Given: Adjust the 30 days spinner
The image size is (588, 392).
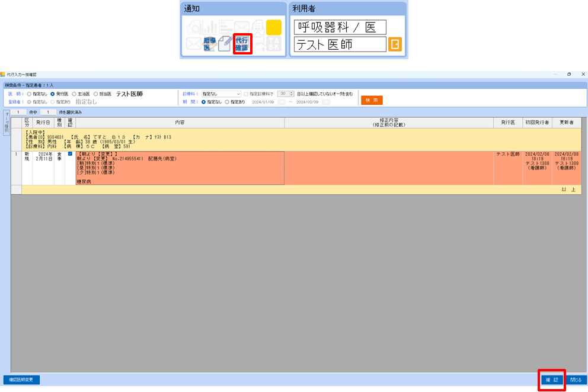Looking at the screenshot, I should pos(292,94).
